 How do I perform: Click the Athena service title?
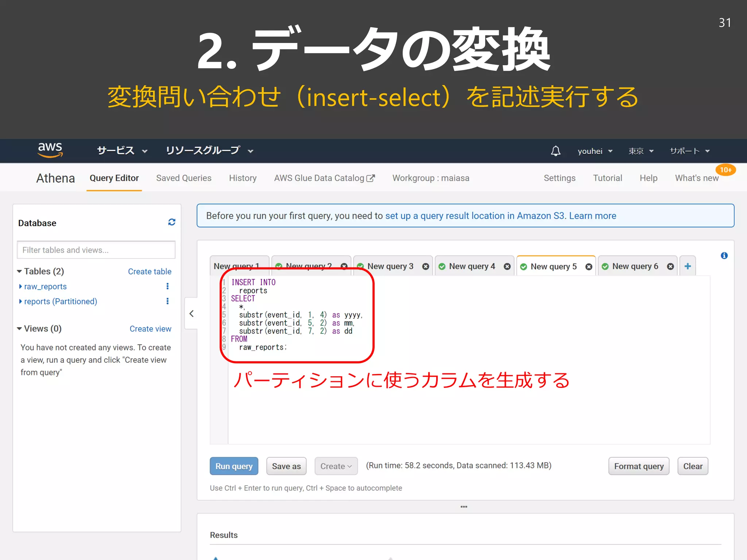(55, 178)
